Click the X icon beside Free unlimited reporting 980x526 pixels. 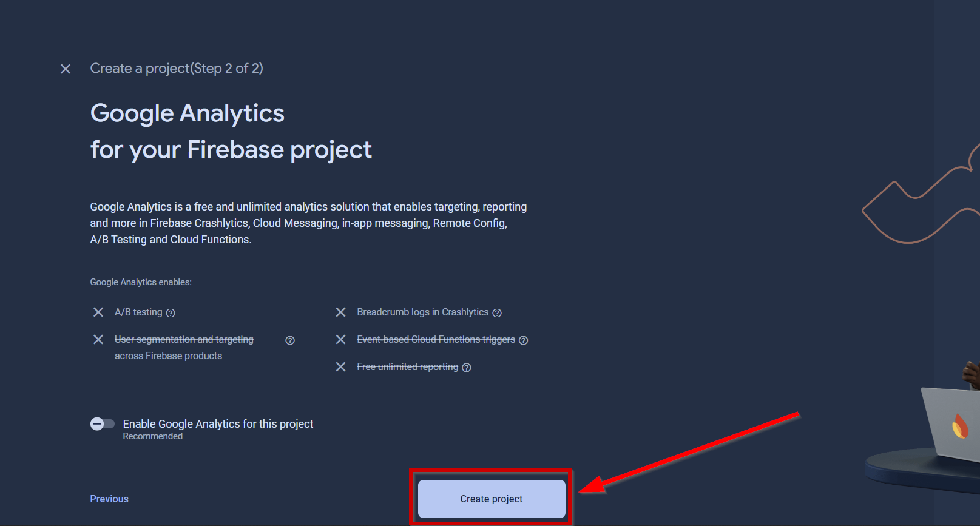(x=341, y=367)
